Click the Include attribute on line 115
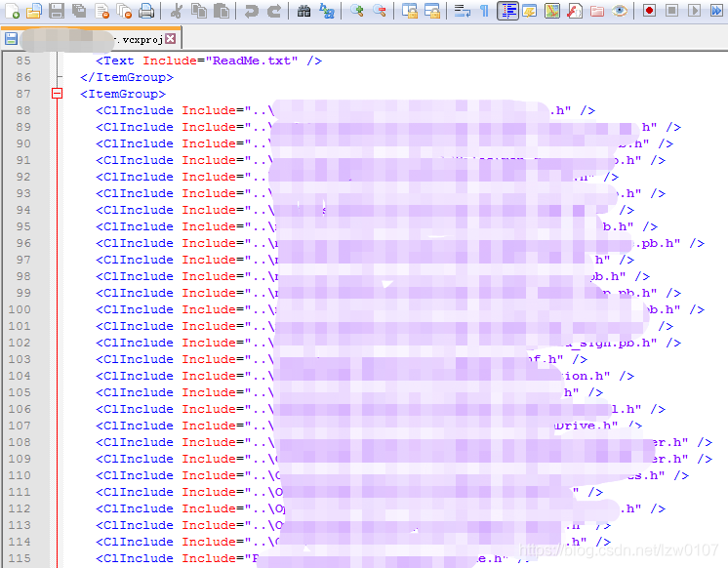 click(x=209, y=558)
